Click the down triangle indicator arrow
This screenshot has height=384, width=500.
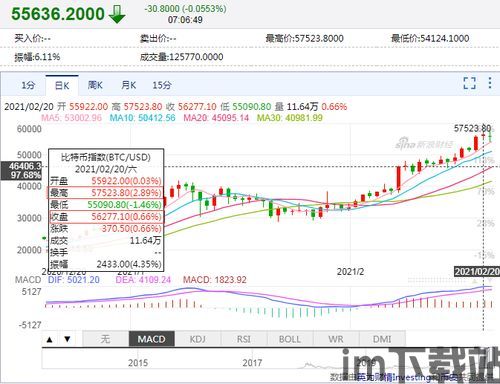click(x=67, y=339)
